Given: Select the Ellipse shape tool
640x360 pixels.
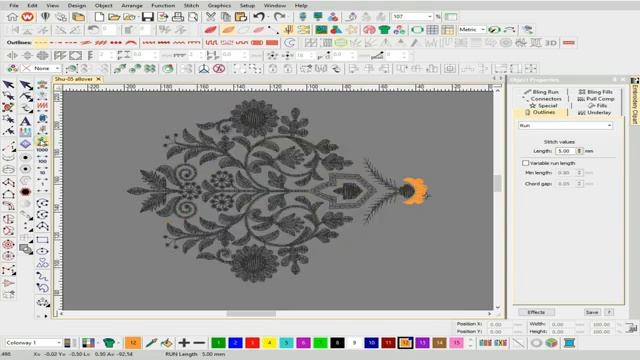Looking at the screenshot, I should click(x=42, y=251).
